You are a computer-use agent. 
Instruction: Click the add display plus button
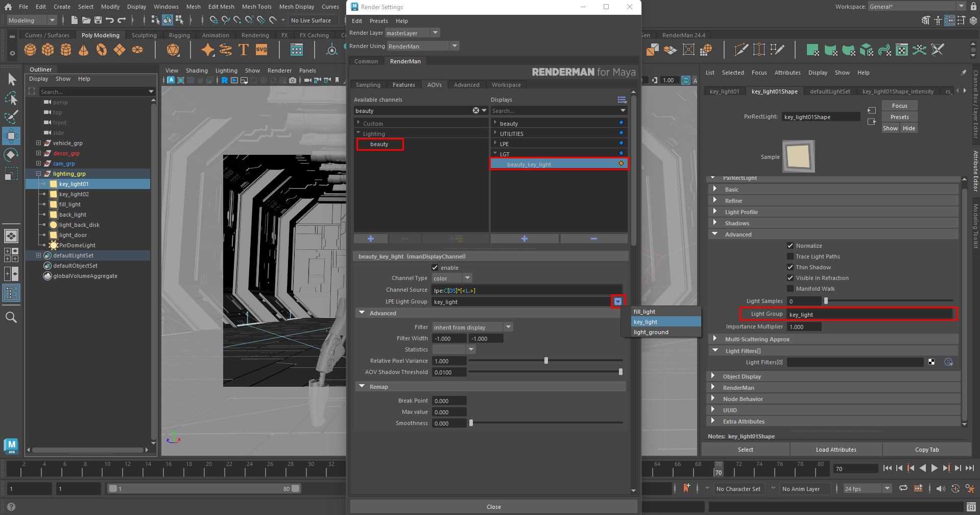tap(524, 239)
